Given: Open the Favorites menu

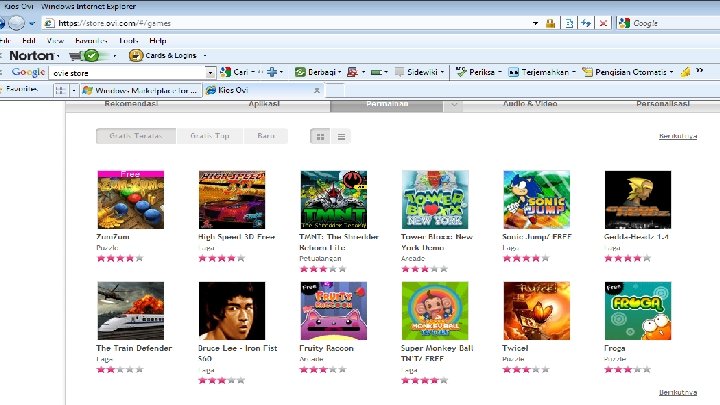Looking at the screenshot, I should 91,41.
